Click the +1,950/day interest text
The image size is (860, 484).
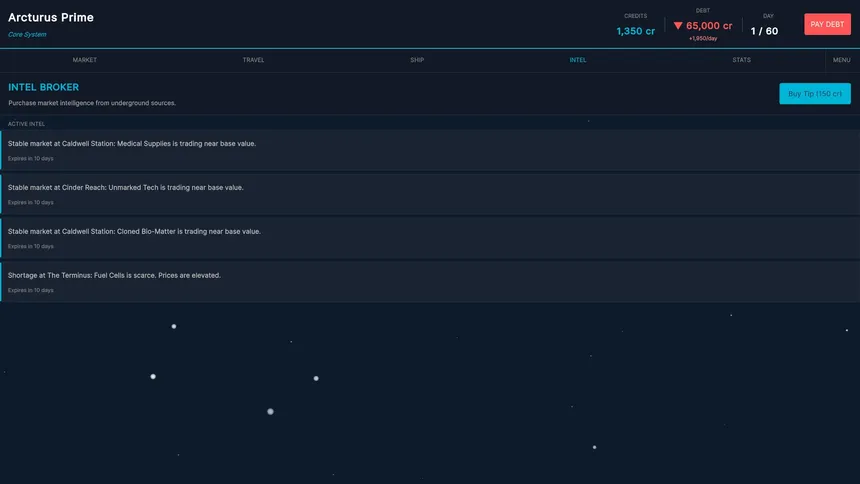[x=703, y=38]
